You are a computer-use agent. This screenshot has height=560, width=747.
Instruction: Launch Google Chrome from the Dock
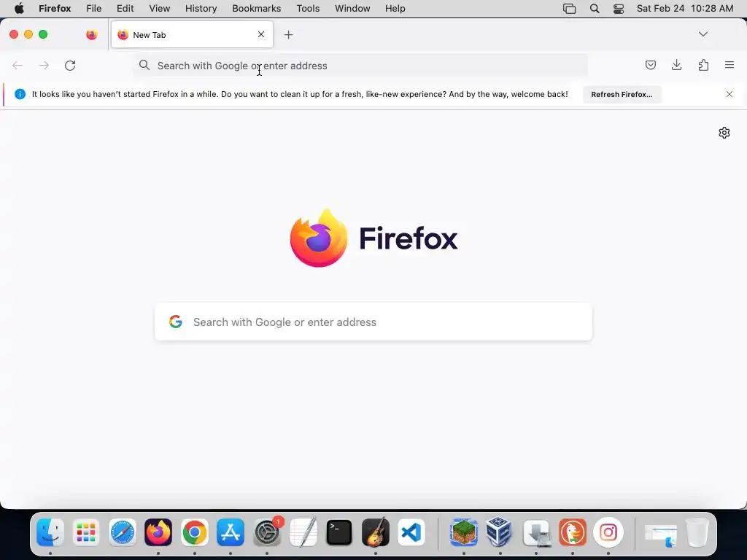(x=194, y=532)
